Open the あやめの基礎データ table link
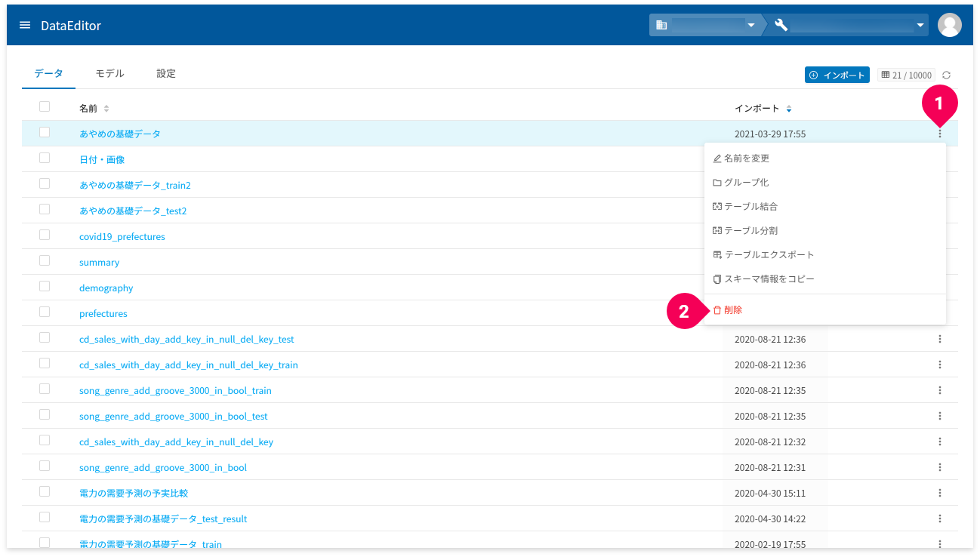Image resolution: width=980 pixels, height=557 pixels. (120, 134)
